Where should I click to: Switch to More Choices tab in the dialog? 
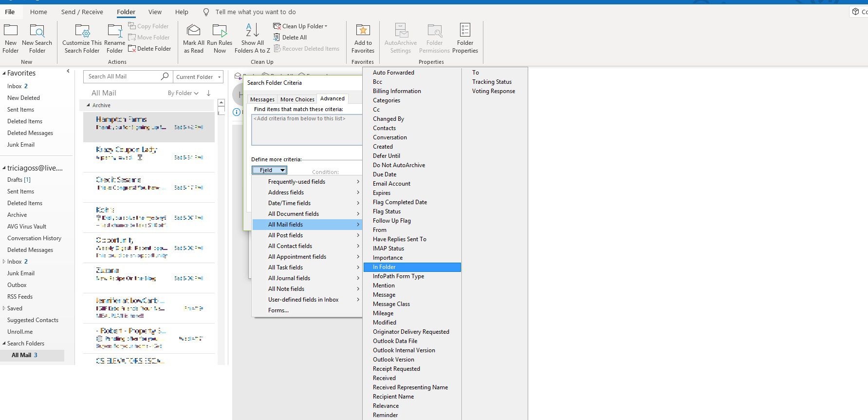(x=297, y=99)
